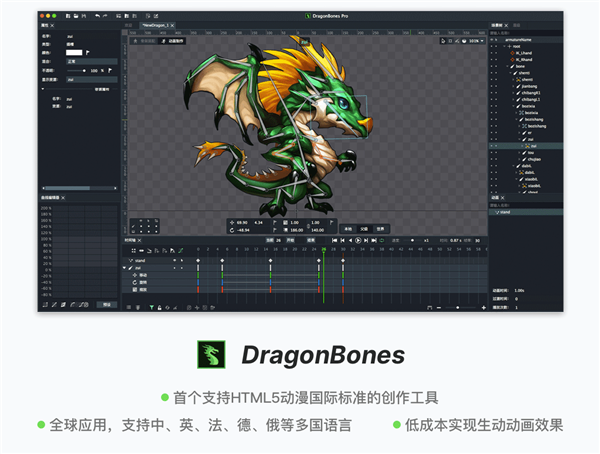Click the apply button below curve editor
This screenshot has height=454, width=600.
point(107,305)
